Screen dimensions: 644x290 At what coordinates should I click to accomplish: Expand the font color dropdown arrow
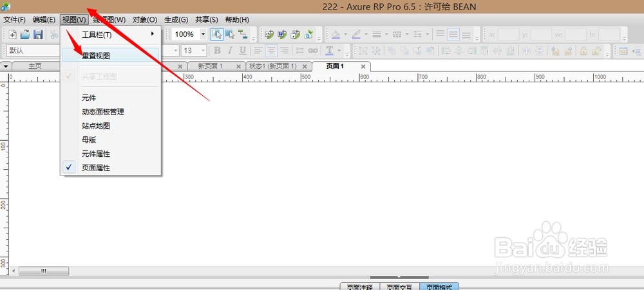[339, 50]
